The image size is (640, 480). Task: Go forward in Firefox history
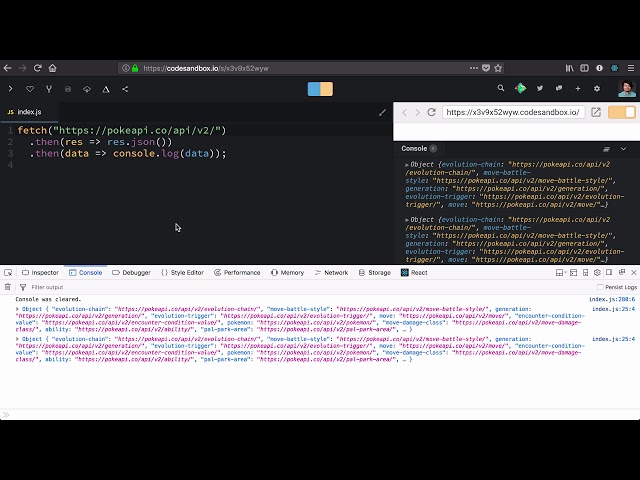[x=22, y=68]
